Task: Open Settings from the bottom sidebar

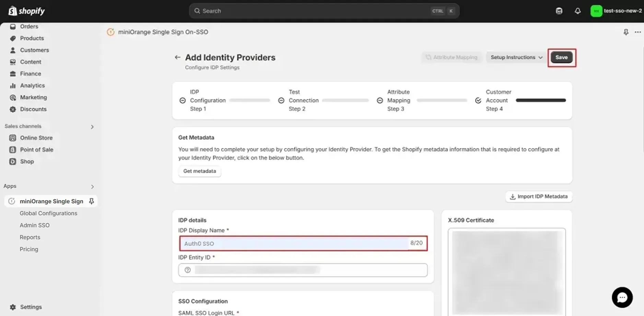Action: click(31, 307)
